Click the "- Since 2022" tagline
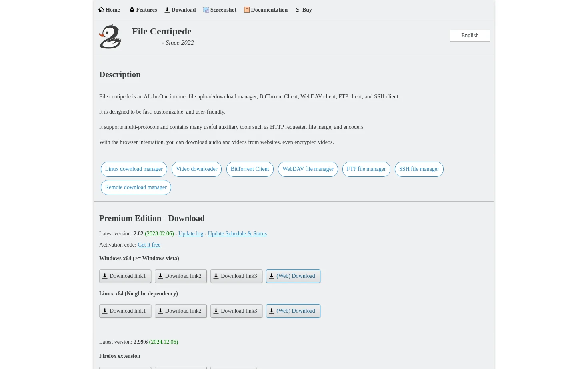Image resolution: width=588 pixels, height=369 pixels. (178, 43)
